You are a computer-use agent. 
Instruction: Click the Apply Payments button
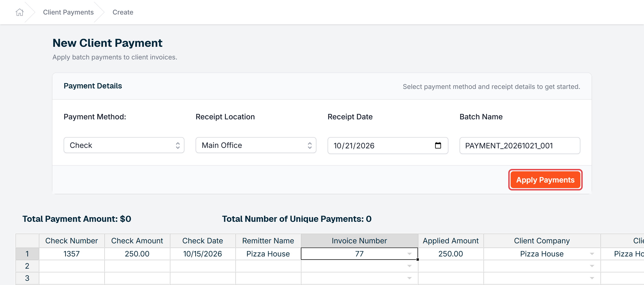[545, 180]
